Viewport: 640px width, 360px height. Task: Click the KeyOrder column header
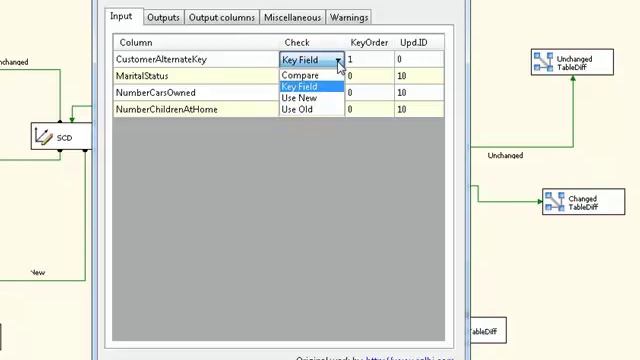click(x=370, y=42)
